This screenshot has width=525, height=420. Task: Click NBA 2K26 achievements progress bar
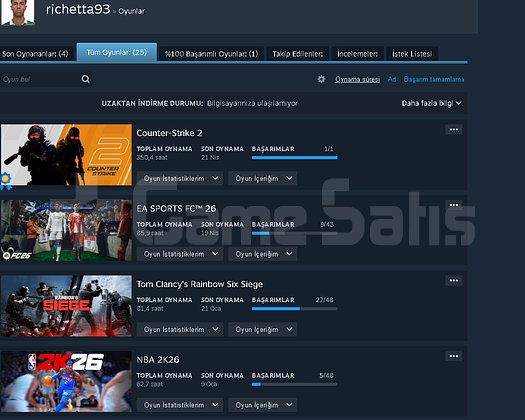tap(295, 384)
